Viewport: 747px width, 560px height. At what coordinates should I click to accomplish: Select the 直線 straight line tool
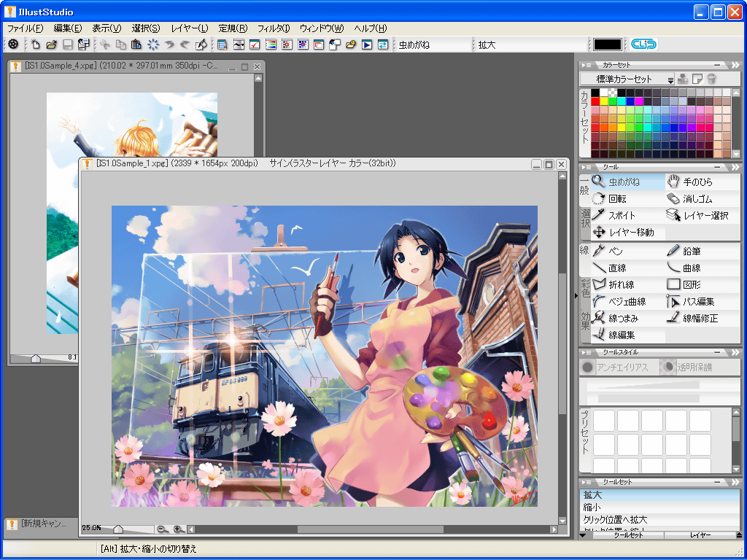pyautogui.click(x=628, y=268)
